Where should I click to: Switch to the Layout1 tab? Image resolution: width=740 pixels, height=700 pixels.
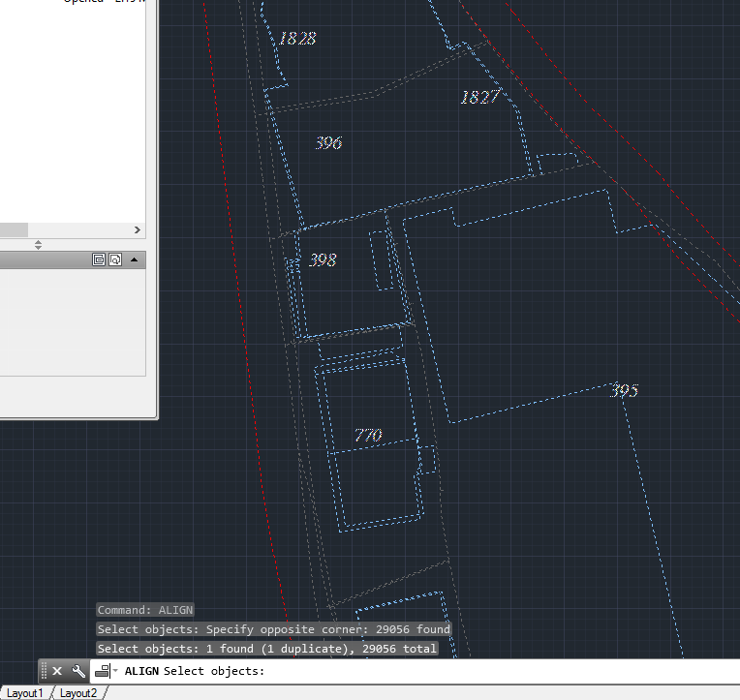tap(25, 693)
